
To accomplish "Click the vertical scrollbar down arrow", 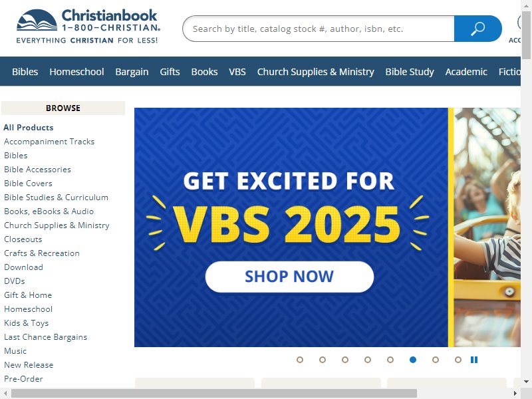I will (526, 382).
